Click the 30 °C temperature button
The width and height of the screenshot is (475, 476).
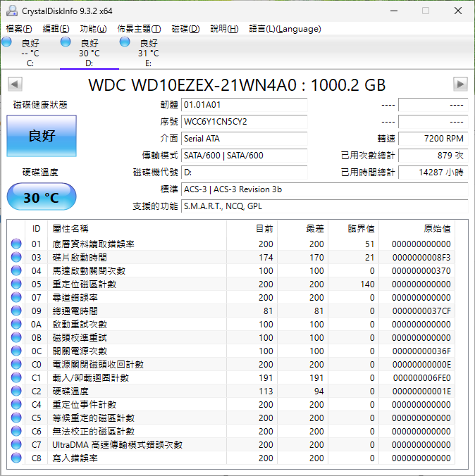point(42,196)
